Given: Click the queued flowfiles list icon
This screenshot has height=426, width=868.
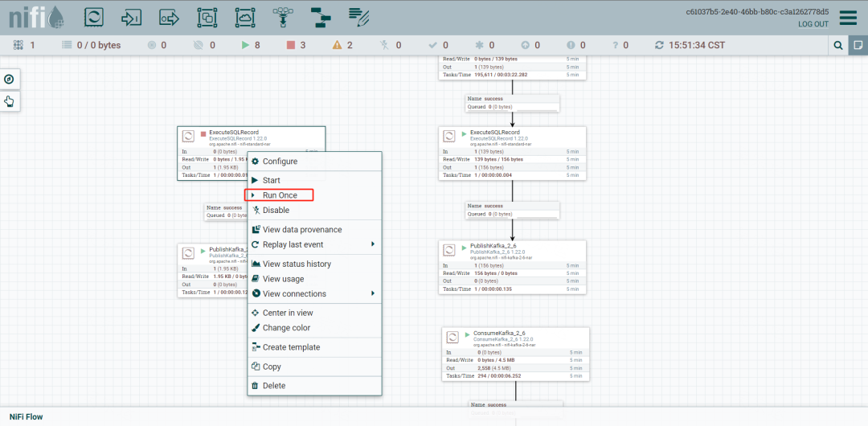Looking at the screenshot, I should 67,46.
